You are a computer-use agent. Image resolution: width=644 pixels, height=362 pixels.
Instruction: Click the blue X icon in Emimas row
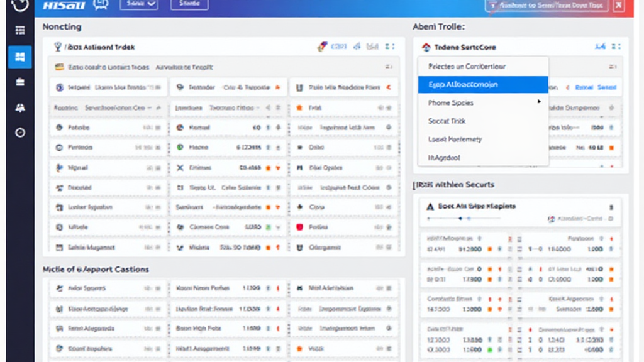pos(180,168)
